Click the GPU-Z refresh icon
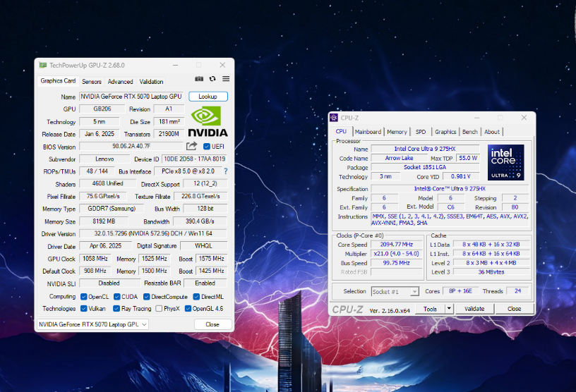The image size is (576, 392). [x=212, y=78]
